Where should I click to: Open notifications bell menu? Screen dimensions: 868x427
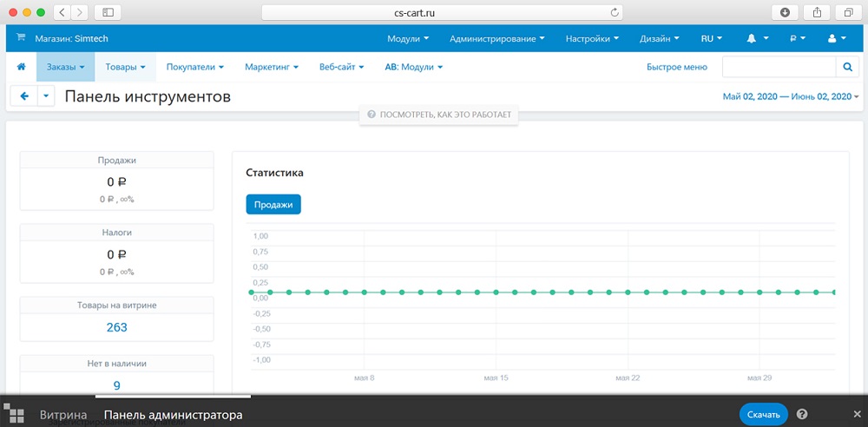click(x=758, y=39)
